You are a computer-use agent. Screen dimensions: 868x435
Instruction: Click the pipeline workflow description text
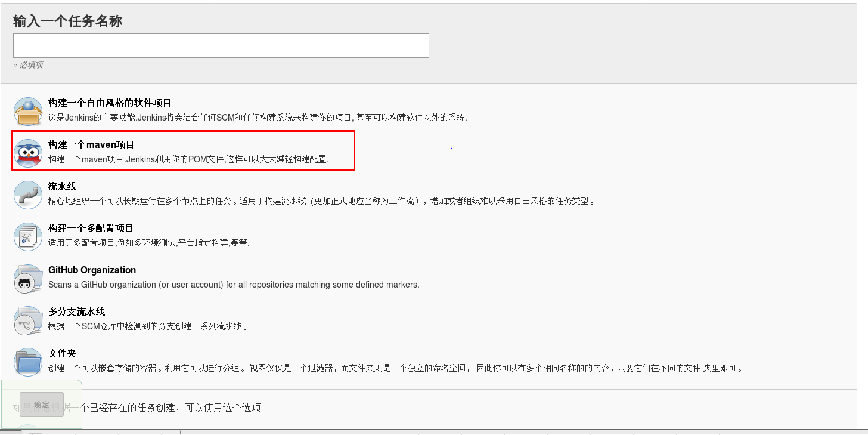[321, 201]
